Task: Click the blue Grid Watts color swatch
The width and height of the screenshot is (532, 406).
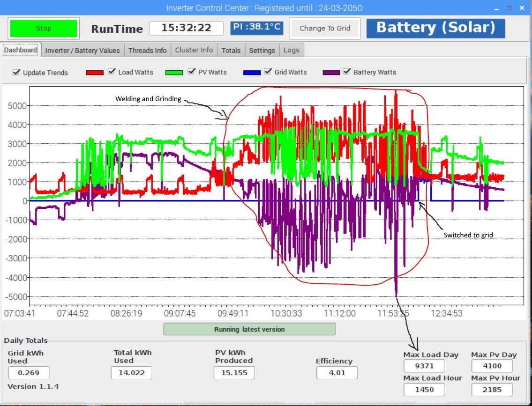Action: pyautogui.click(x=252, y=73)
